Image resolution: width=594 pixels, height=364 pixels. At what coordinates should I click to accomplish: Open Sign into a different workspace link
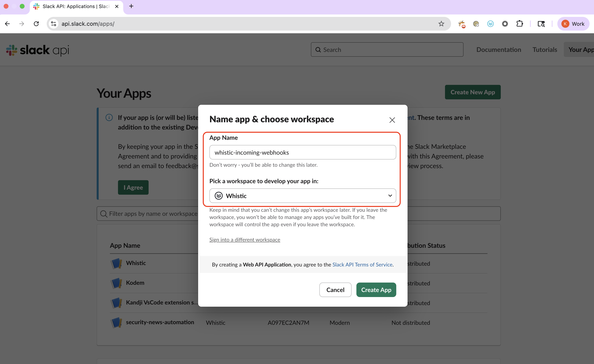pyautogui.click(x=244, y=240)
